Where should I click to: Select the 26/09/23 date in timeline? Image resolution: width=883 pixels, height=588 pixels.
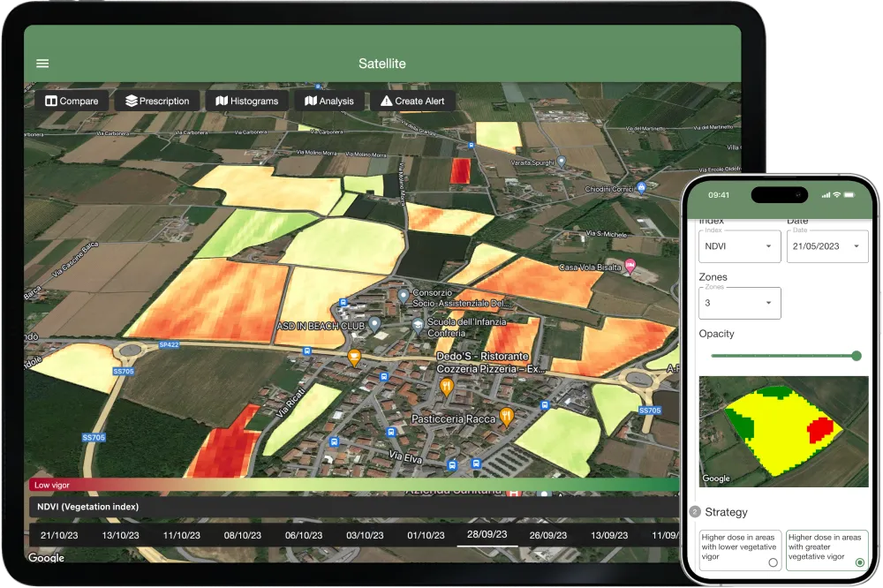548,535
